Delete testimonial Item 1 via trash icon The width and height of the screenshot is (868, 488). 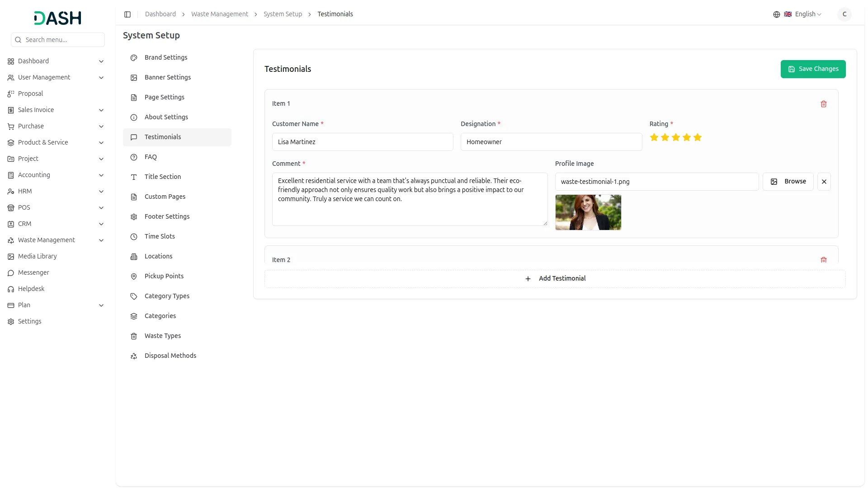click(x=823, y=104)
